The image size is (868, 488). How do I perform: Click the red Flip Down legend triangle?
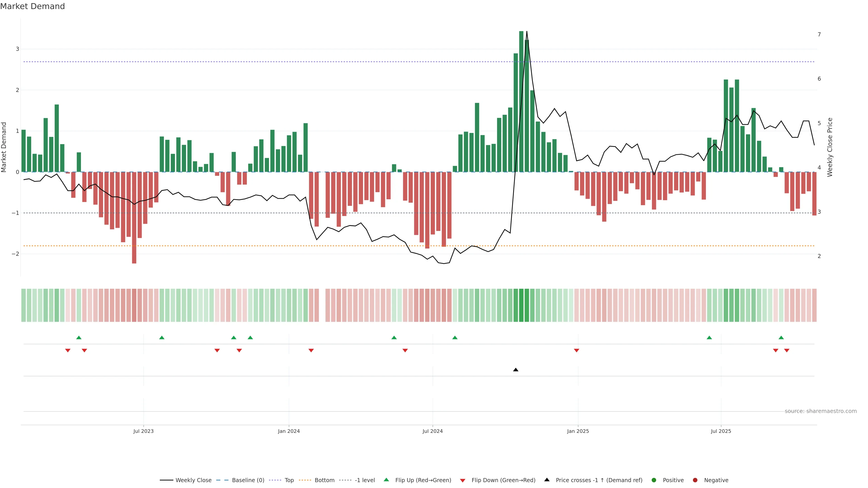(x=463, y=481)
